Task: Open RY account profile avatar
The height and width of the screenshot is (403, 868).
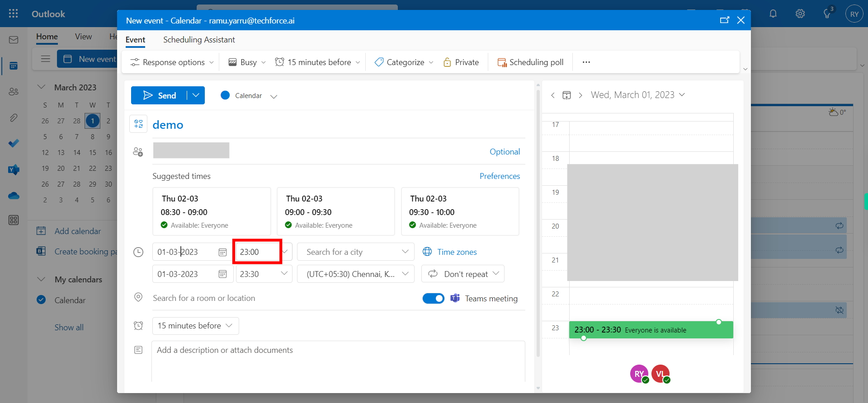Action: pos(854,14)
